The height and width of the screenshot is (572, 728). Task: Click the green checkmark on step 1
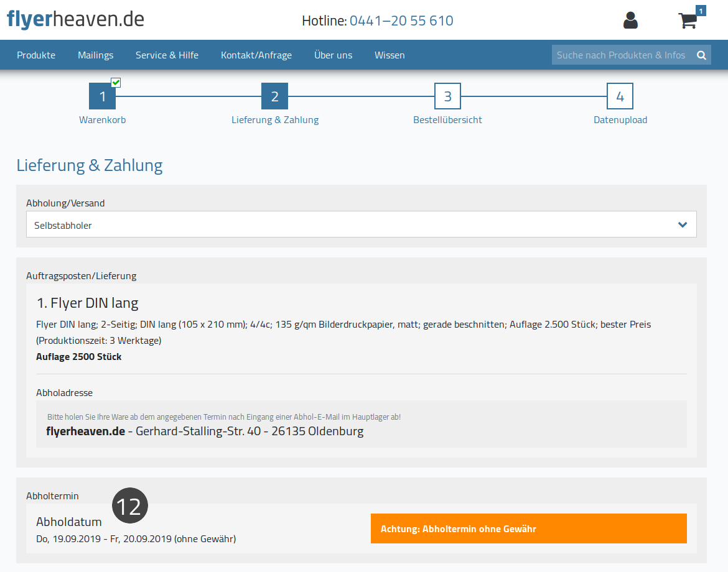pos(116,83)
